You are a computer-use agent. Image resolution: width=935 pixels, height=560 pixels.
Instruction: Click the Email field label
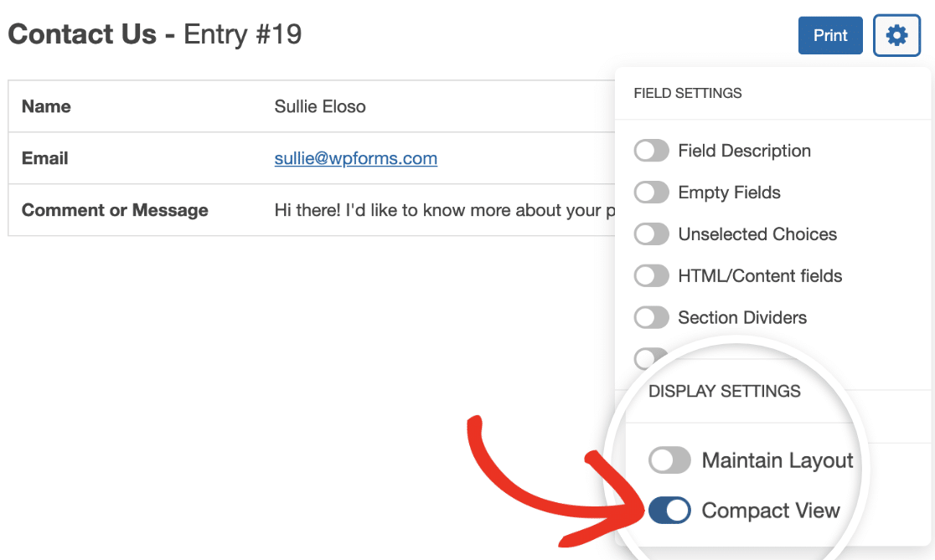click(44, 158)
